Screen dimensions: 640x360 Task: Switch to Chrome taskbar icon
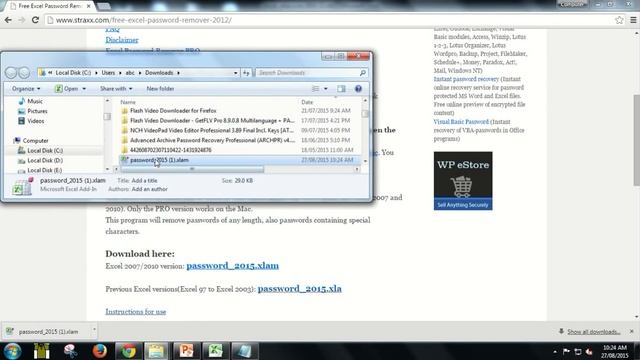click(x=128, y=351)
